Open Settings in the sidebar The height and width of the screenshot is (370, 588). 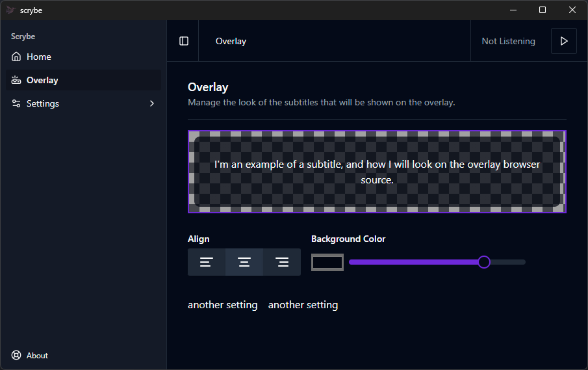pos(83,103)
